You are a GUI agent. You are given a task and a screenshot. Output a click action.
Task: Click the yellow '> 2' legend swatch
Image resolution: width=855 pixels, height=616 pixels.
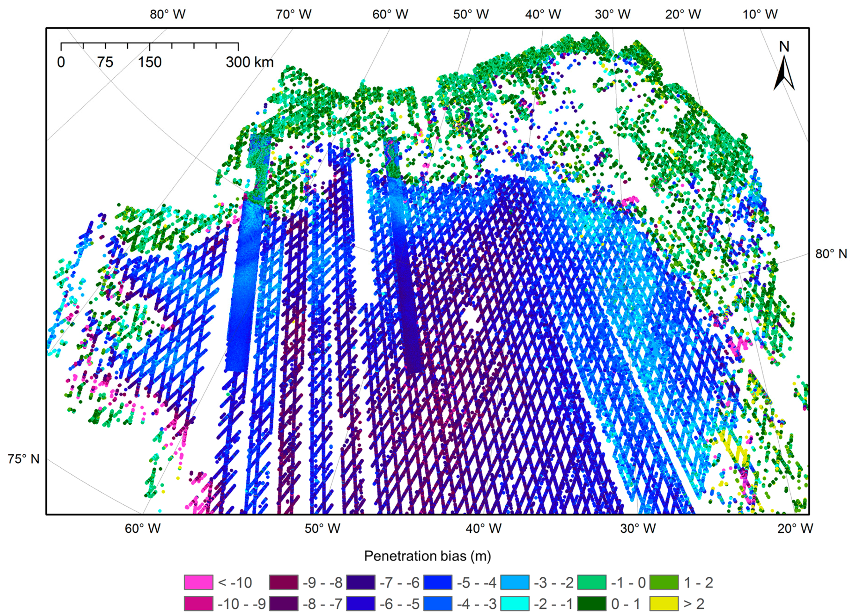664,603
